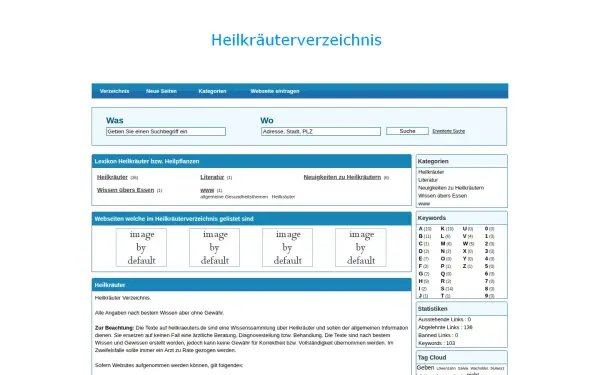Click the Was search term input field
The height and width of the screenshot is (375, 600).
166,131
